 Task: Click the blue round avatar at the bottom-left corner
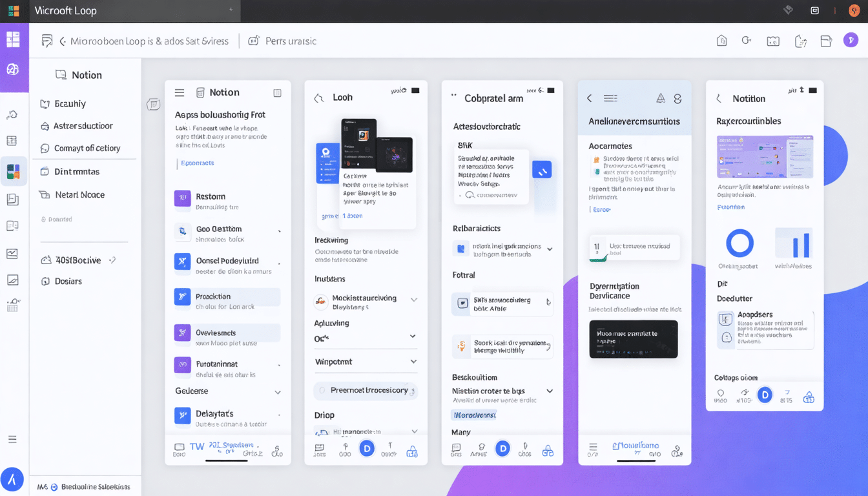point(12,479)
